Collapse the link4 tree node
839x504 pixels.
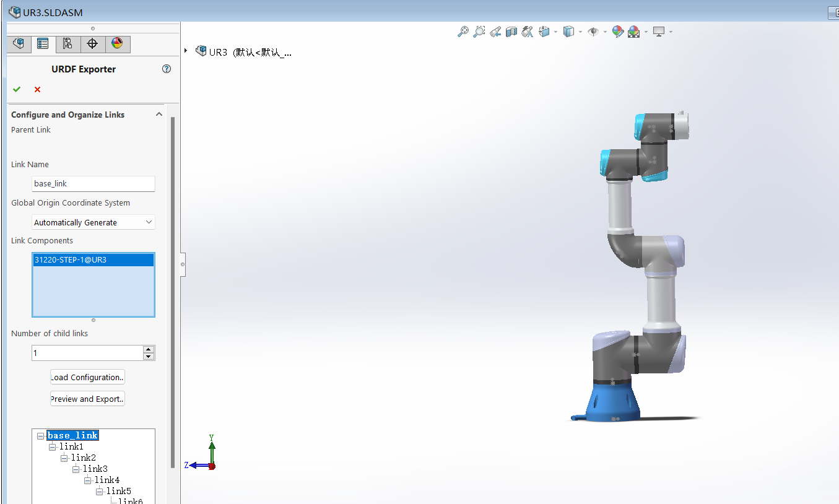[87, 480]
